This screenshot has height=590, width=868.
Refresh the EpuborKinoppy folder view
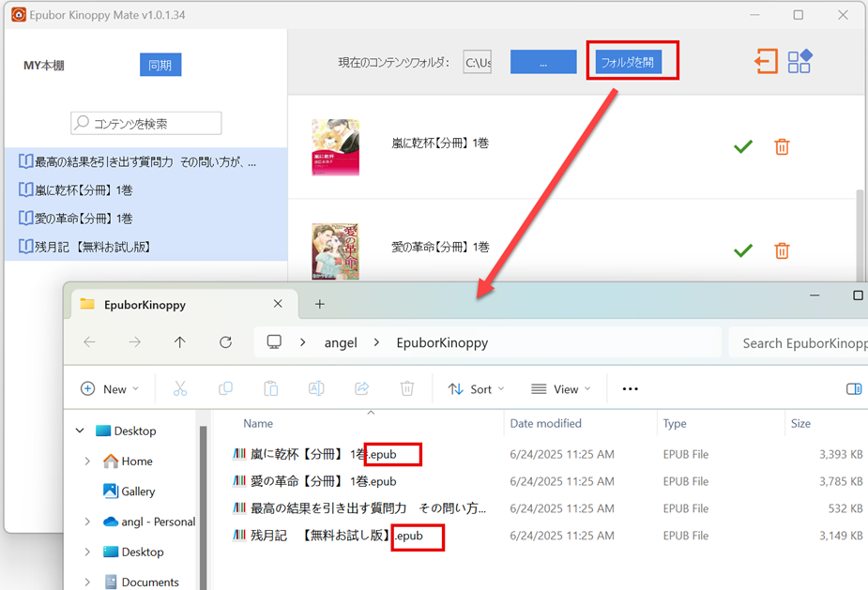[x=225, y=342]
